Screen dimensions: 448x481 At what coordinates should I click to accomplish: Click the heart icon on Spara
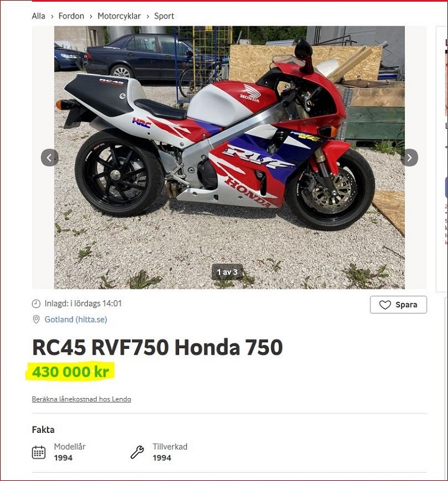(385, 305)
